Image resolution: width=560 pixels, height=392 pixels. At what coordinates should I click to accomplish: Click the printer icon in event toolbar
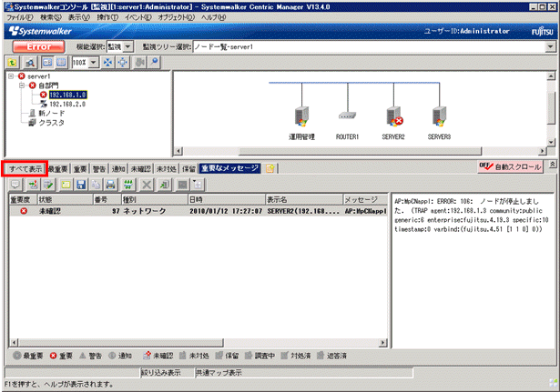(111, 185)
